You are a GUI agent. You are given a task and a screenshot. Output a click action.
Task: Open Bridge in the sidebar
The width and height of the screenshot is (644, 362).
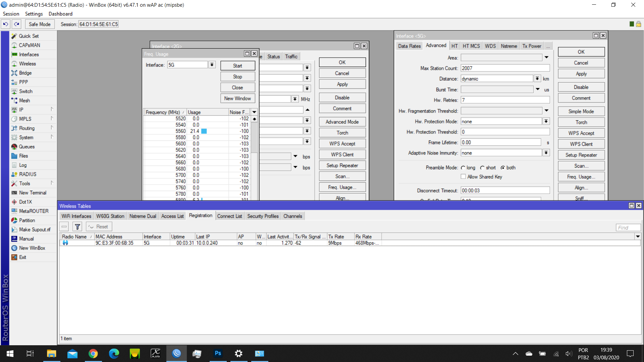pos(25,73)
